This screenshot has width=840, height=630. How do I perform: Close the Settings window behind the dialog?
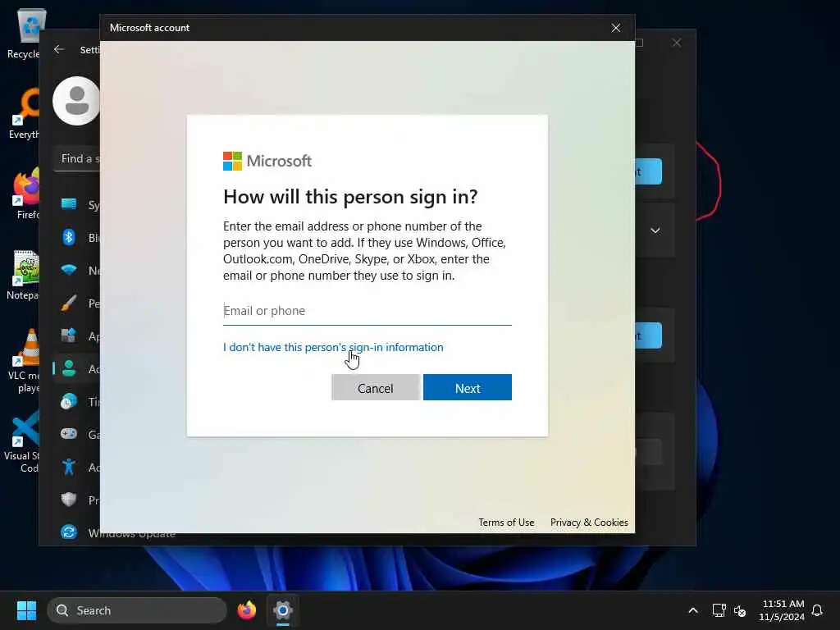[677, 43]
